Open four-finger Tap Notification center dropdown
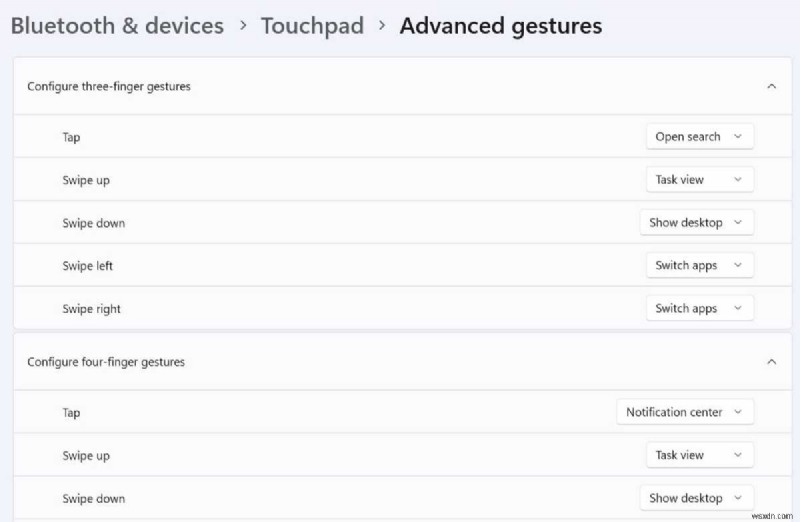This screenshot has height=522, width=800. pos(685,412)
